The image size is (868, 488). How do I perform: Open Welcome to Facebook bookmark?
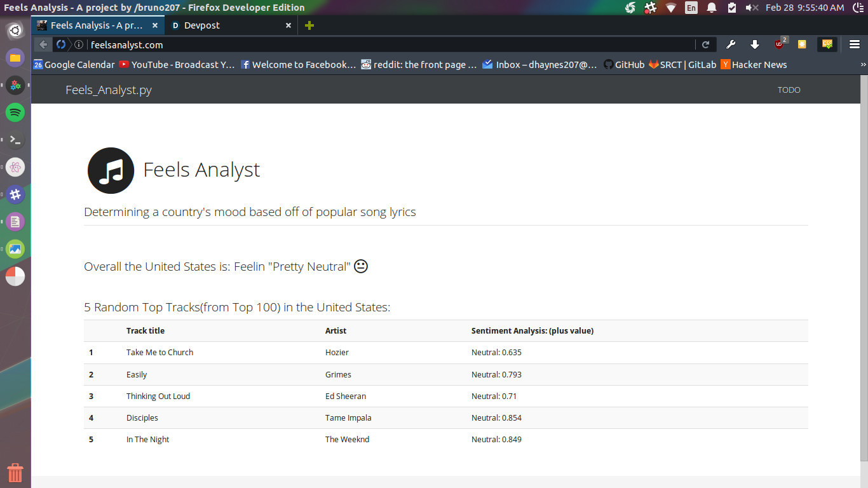298,65
